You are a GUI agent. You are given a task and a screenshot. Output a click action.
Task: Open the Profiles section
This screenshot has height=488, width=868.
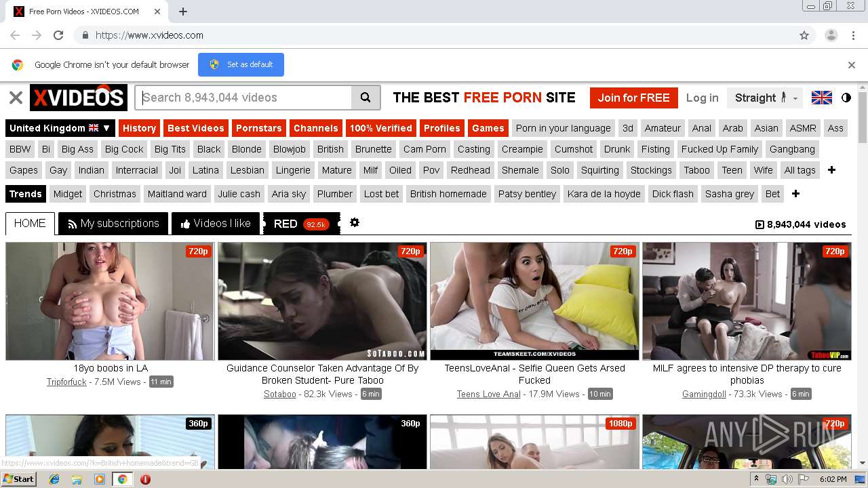(441, 128)
